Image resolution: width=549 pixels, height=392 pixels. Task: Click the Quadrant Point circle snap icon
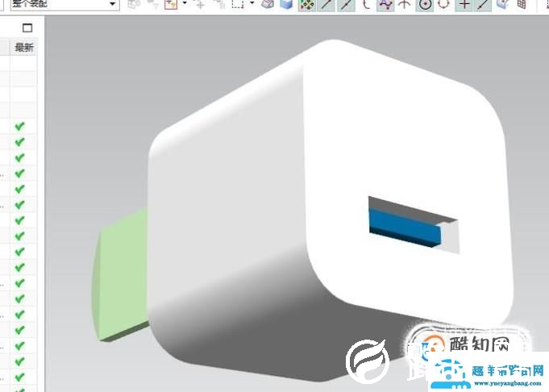[443, 5]
